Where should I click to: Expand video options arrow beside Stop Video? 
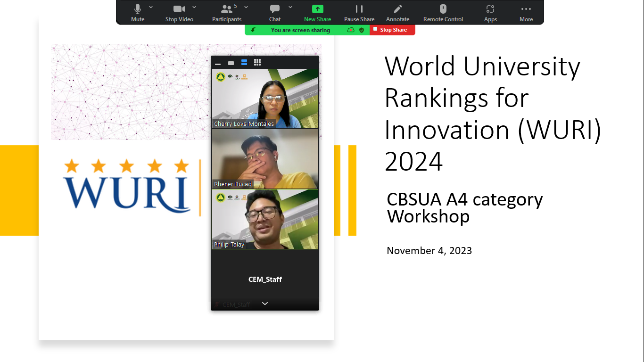tap(194, 7)
